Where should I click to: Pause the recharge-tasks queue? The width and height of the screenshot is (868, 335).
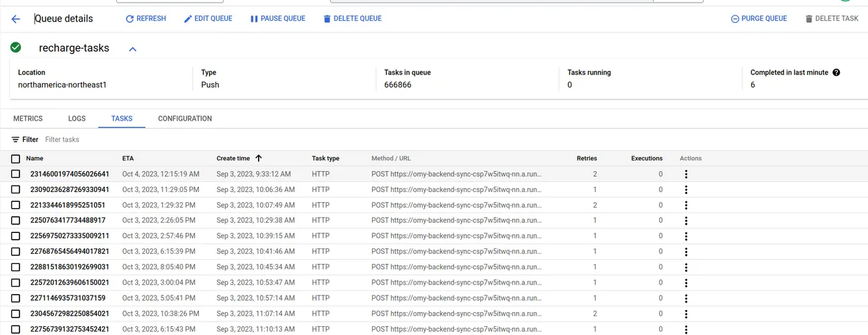(277, 19)
